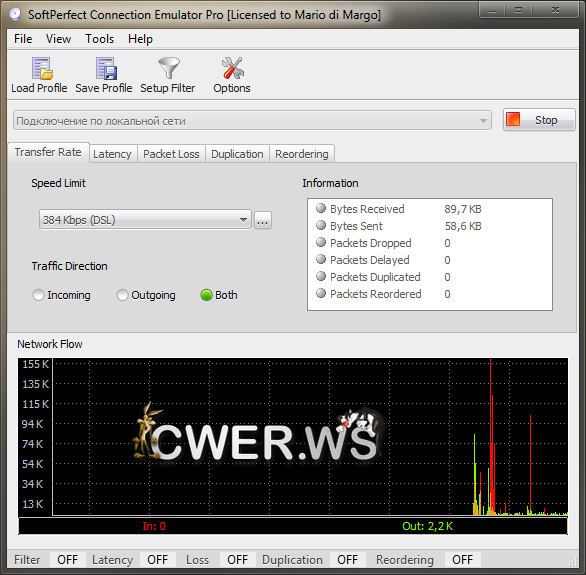Image resolution: width=586 pixels, height=575 pixels.
Task: Open the Options tools icon
Action: point(232,68)
